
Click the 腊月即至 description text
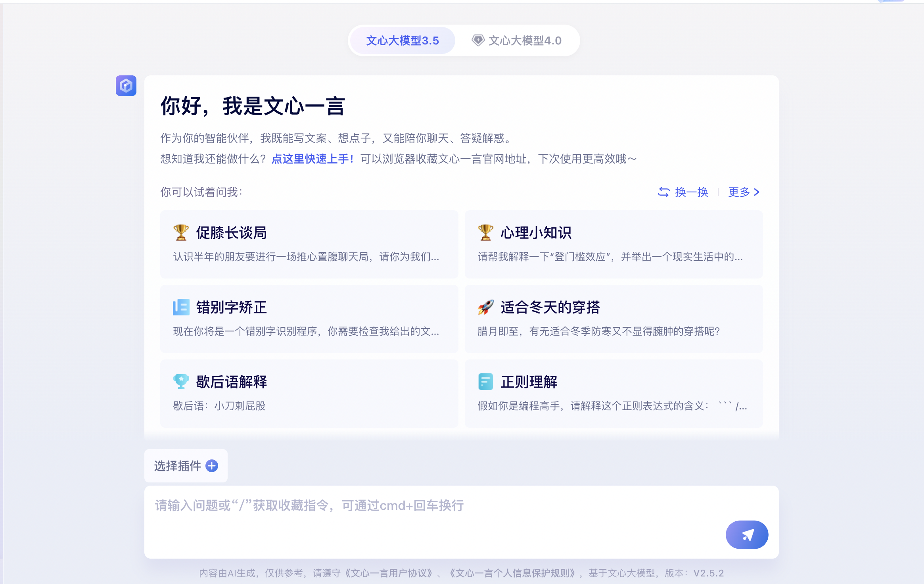coord(599,331)
